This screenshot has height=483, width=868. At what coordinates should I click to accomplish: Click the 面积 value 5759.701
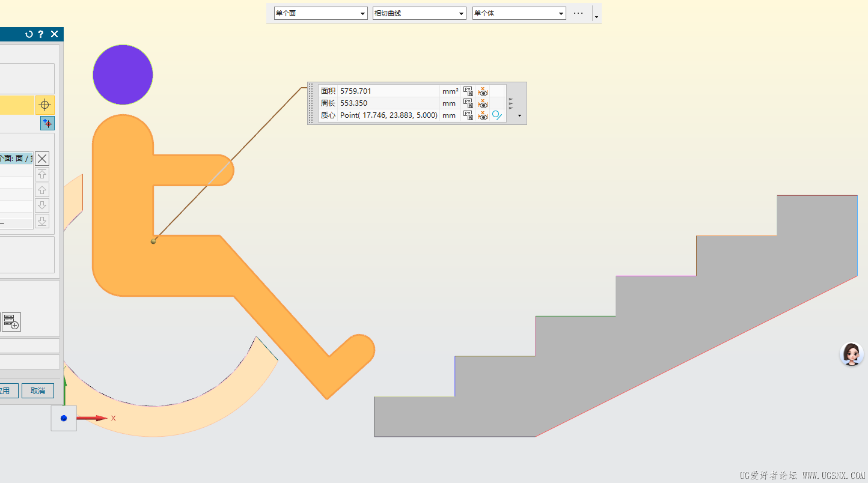(x=356, y=91)
